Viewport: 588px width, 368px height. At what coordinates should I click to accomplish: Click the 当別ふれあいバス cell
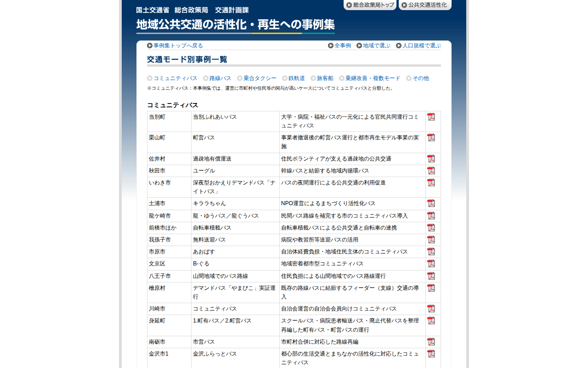(x=235, y=121)
